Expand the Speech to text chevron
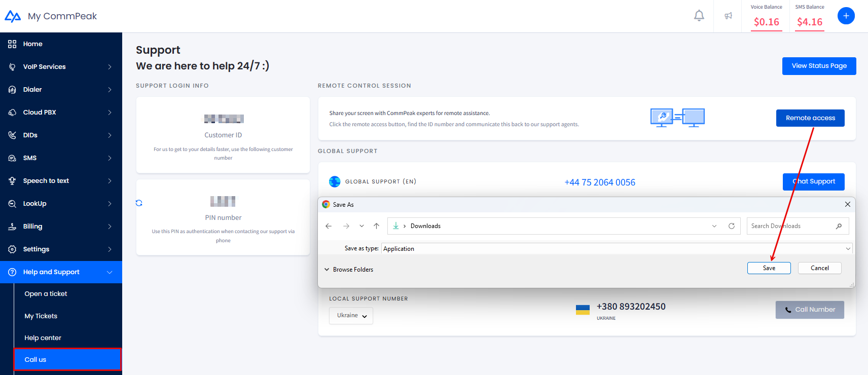Screen dimensions: 868x375 [110, 181]
